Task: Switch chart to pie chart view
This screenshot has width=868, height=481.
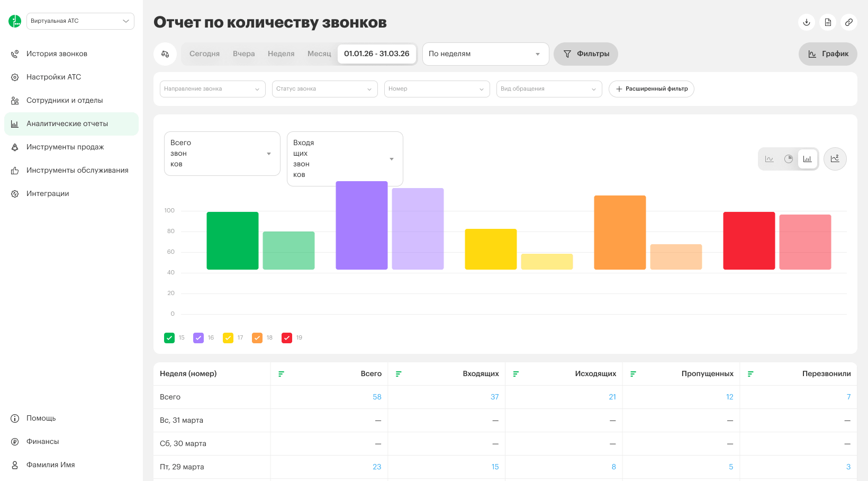Action: [789, 159]
